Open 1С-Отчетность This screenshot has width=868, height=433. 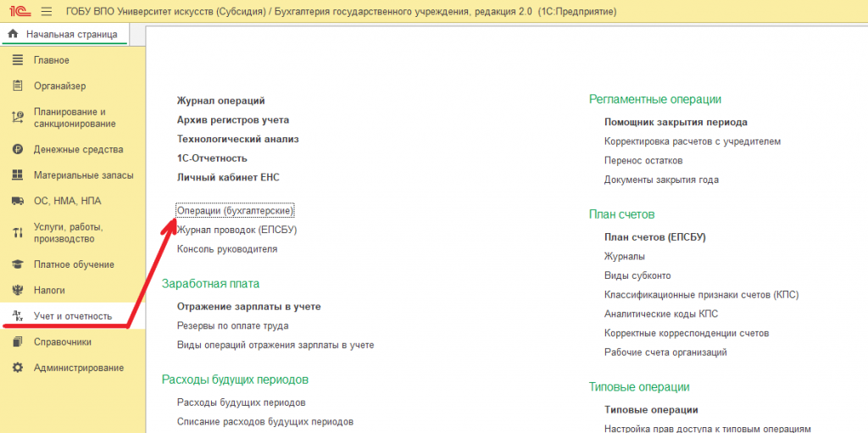tap(212, 158)
